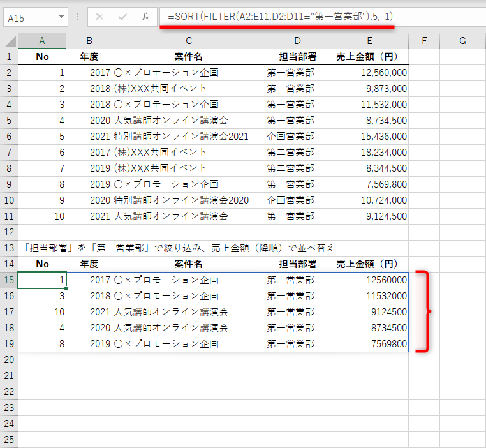Image resolution: width=486 pixels, height=448 pixels.
Task: Click the row 13 description text
Action: tap(179, 248)
